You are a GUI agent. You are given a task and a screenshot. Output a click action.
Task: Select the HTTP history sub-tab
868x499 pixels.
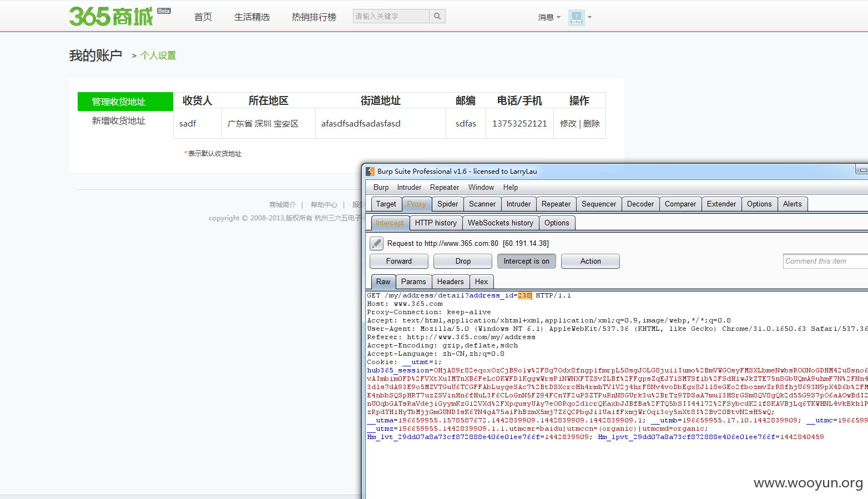point(436,223)
